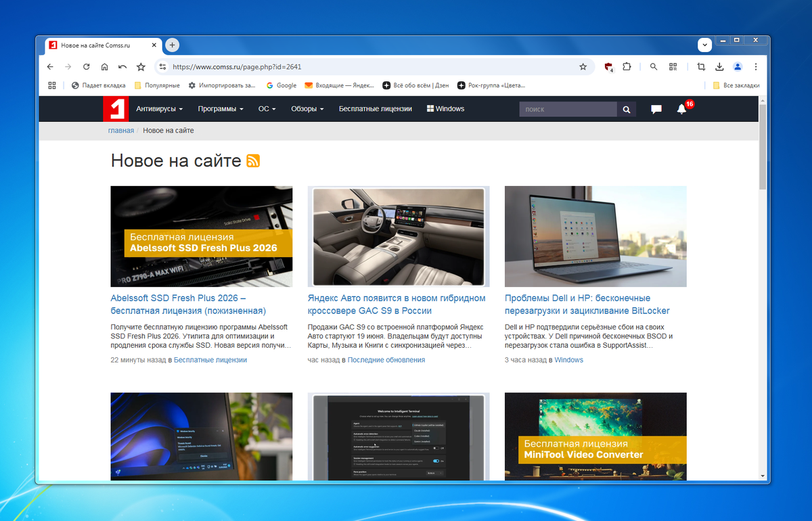This screenshot has width=812, height=521.
Task: Open the browser three-dot menu
Action: click(x=756, y=67)
